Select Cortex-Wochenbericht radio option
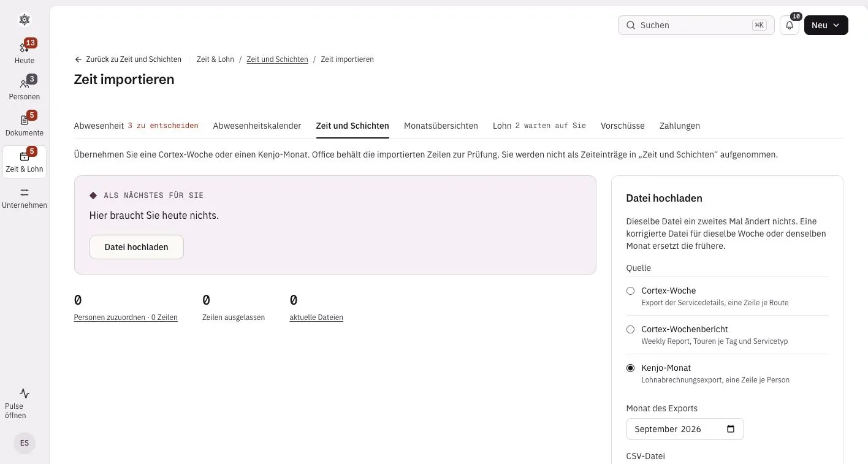This screenshot has height=464, width=868. 630,329
